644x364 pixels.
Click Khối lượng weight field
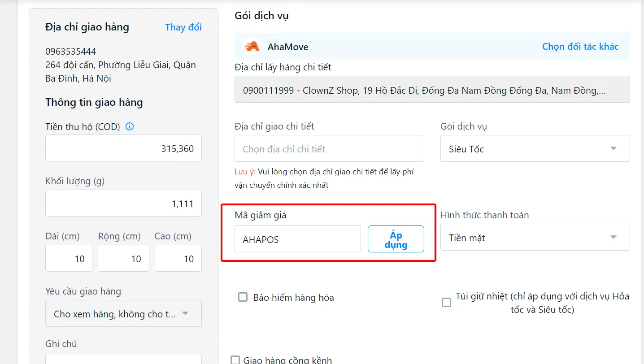pyautogui.click(x=123, y=203)
